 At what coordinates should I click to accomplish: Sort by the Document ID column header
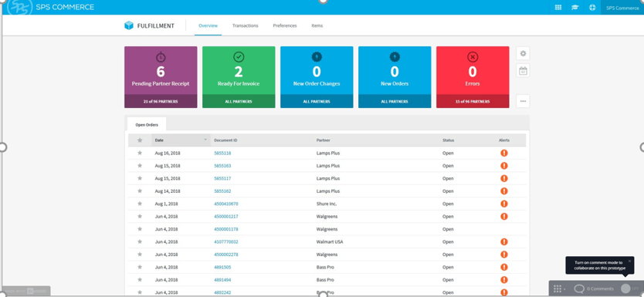tap(225, 140)
